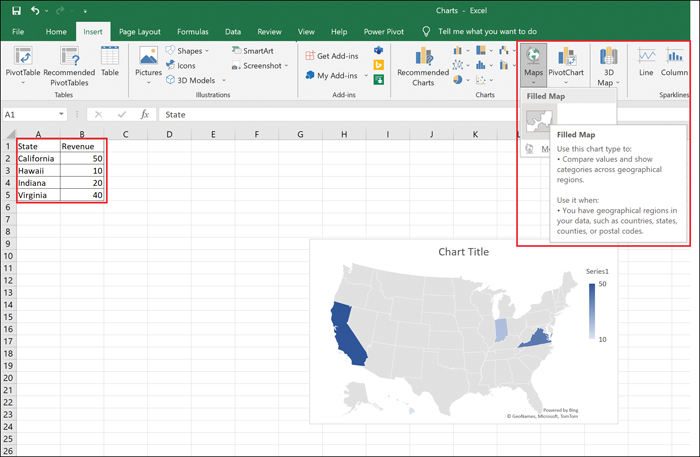Select cell A2 California

pyautogui.click(x=38, y=158)
